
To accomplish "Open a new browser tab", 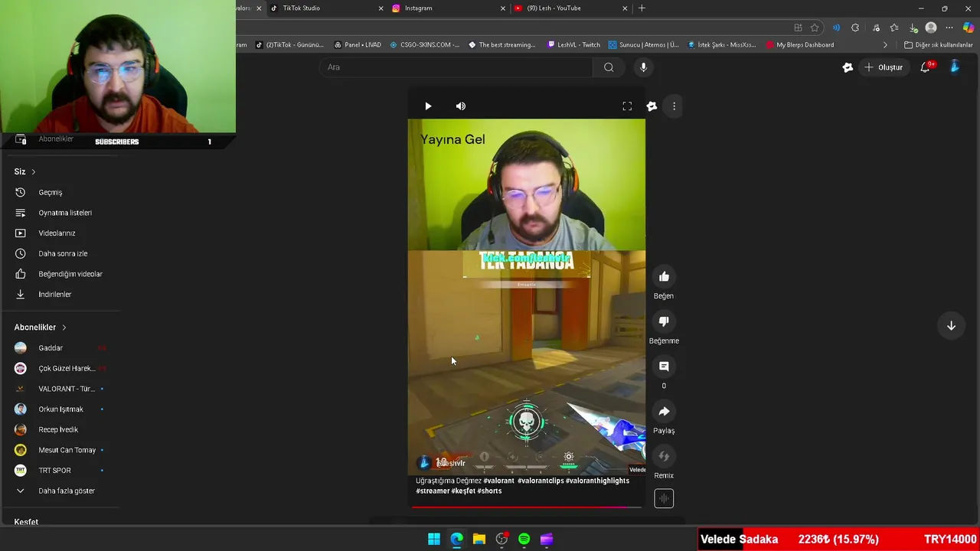I will tap(642, 8).
